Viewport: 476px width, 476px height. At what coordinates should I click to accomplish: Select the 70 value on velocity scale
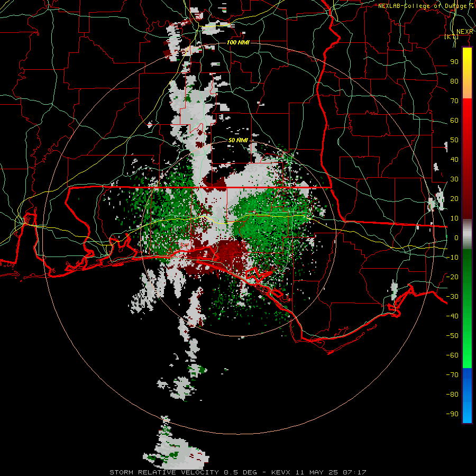[454, 101]
